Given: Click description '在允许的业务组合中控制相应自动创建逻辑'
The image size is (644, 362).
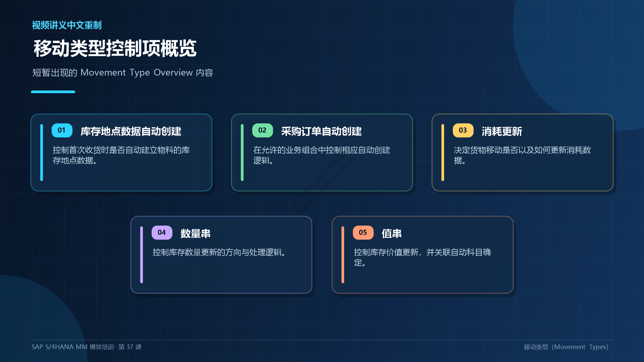Looking at the screenshot, I should coord(322,155).
